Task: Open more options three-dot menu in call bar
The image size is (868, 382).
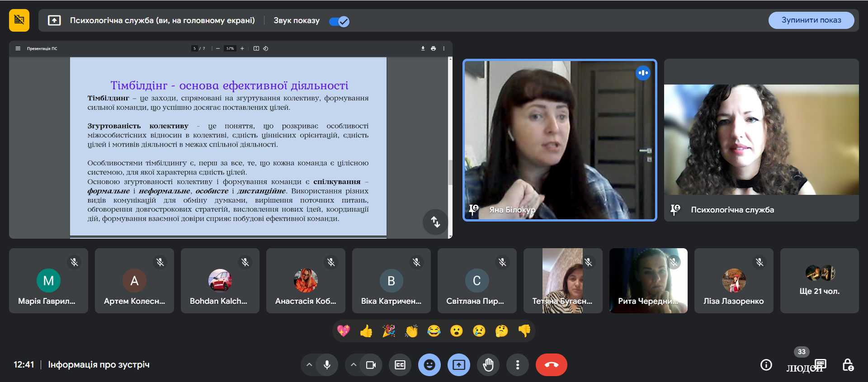Action: [x=518, y=365]
